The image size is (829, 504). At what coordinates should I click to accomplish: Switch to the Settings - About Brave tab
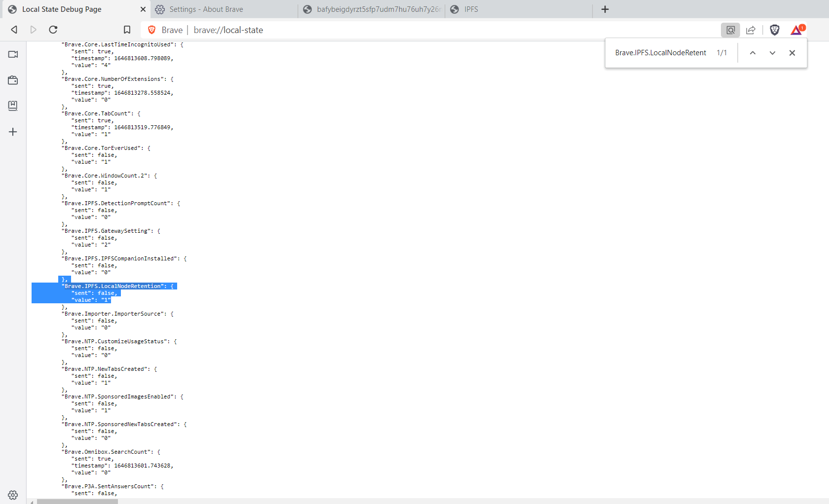(206, 9)
